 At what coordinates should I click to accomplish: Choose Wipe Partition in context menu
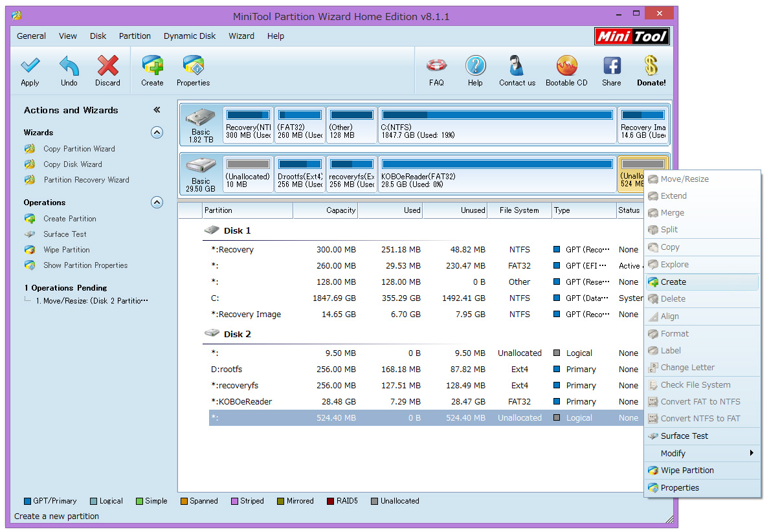pos(702,471)
